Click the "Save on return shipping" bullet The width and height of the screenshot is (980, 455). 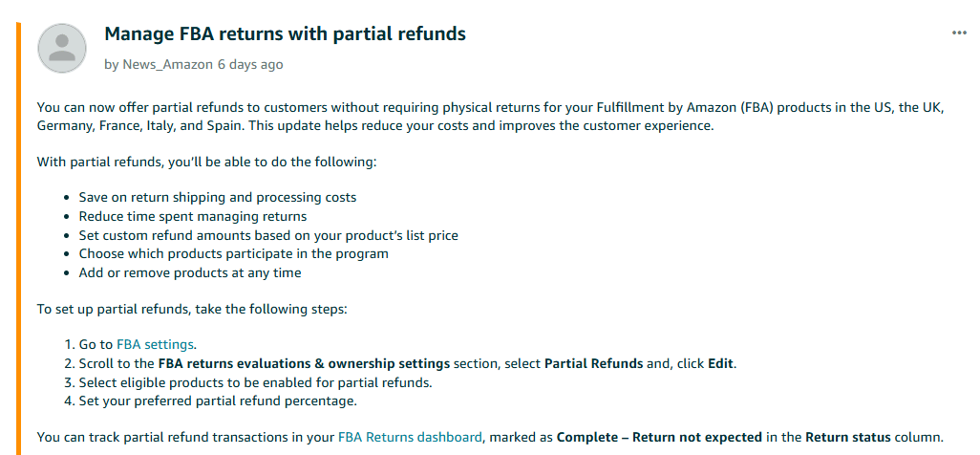click(x=218, y=197)
